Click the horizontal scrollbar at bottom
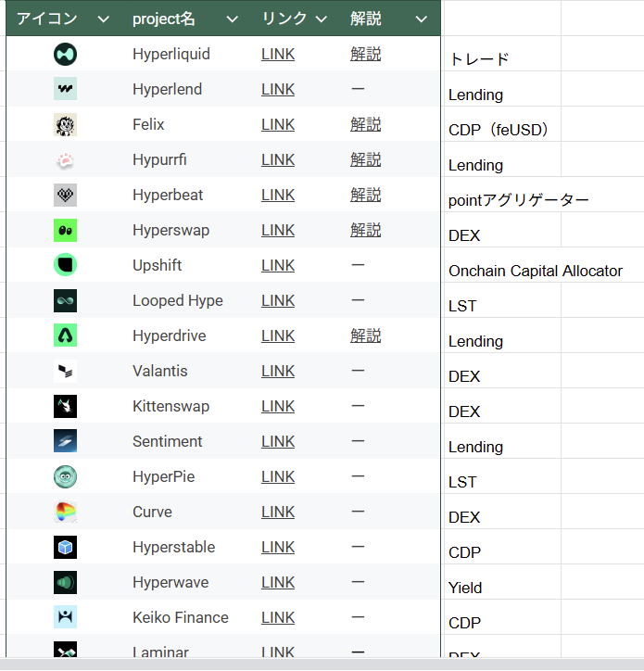The height and width of the screenshot is (671, 644). [322, 665]
